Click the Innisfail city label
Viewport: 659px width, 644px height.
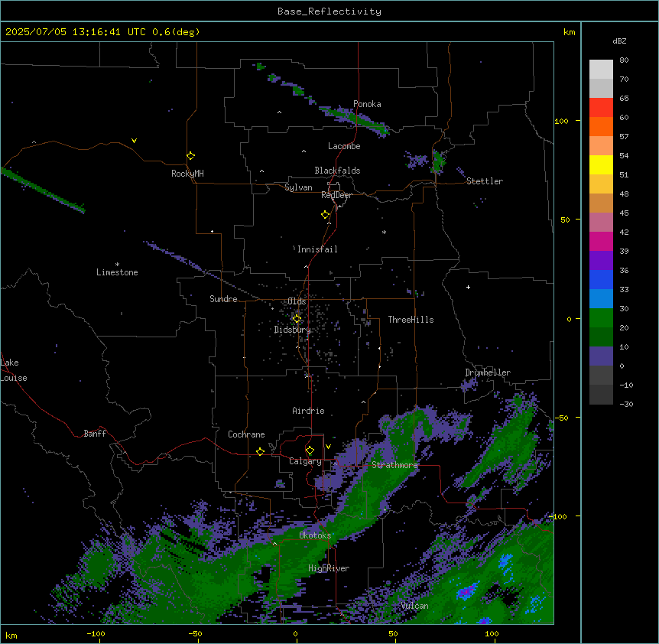coord(317,249)
